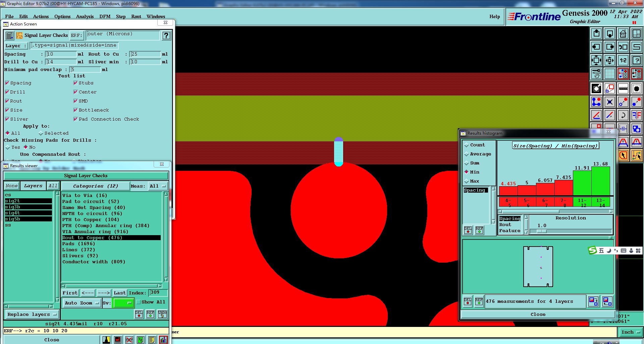Toggle the Pad Connection Check checkbox
This screenshot has height=344, width=644.
pyautogui.click(x=75, y=119)
